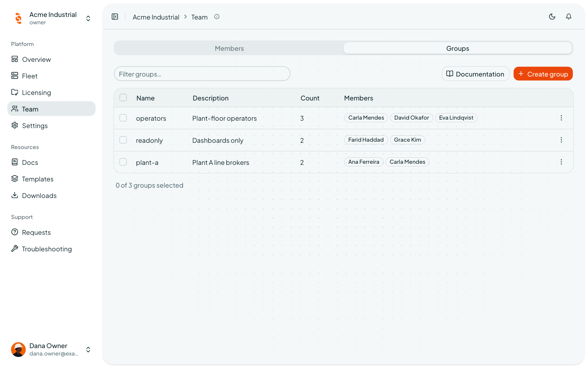Open Documentation button

(476, 74)
